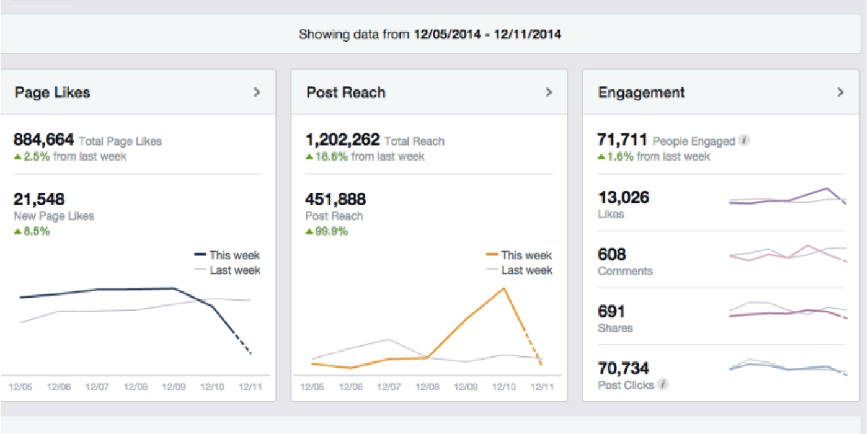Click the Total Reach label

tap(414, 141)
